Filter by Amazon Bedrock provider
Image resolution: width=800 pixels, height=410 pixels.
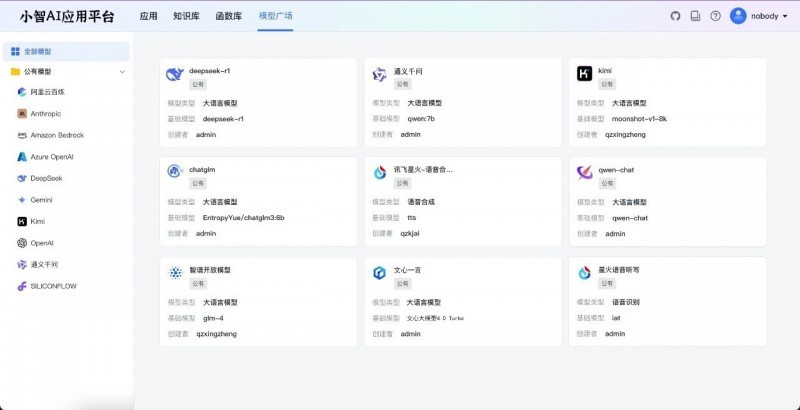coord(57,135)
